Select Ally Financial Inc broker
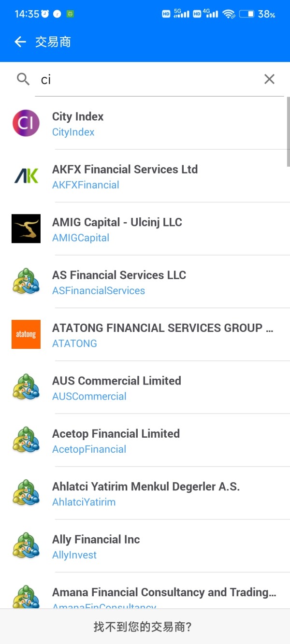The image size is (290, 644). (145, 546)
